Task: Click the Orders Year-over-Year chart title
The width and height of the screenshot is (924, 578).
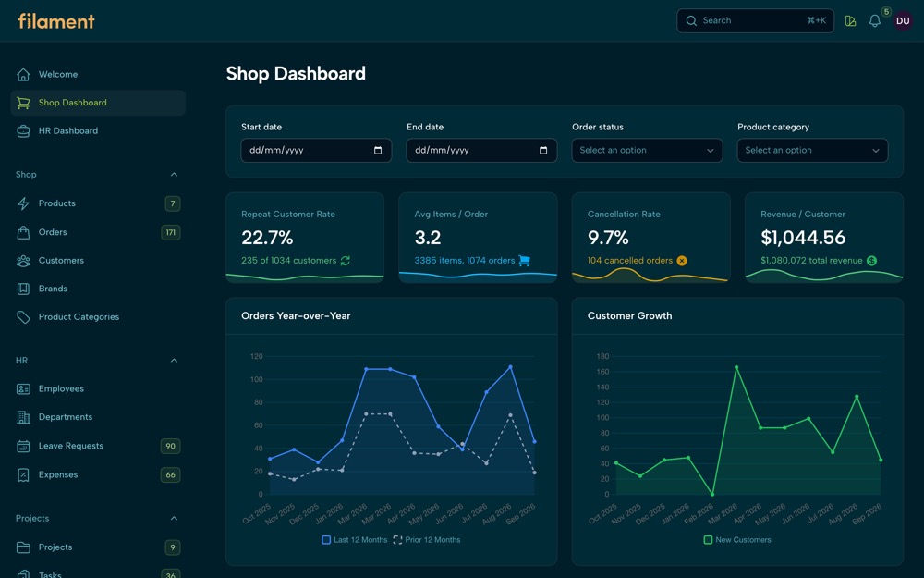Action: click(296, 316)
